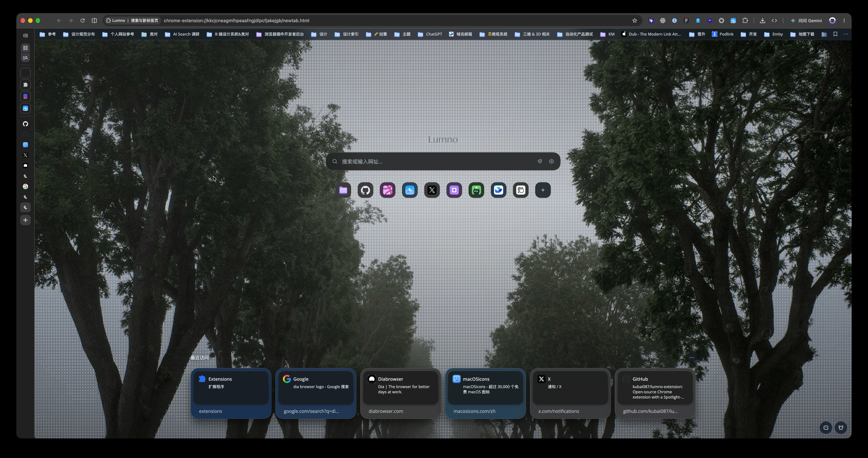The height and width of the screenshot is (458, 868).
Task: Open the tab search icon in sidebar
Action: [x=25, y=58]
